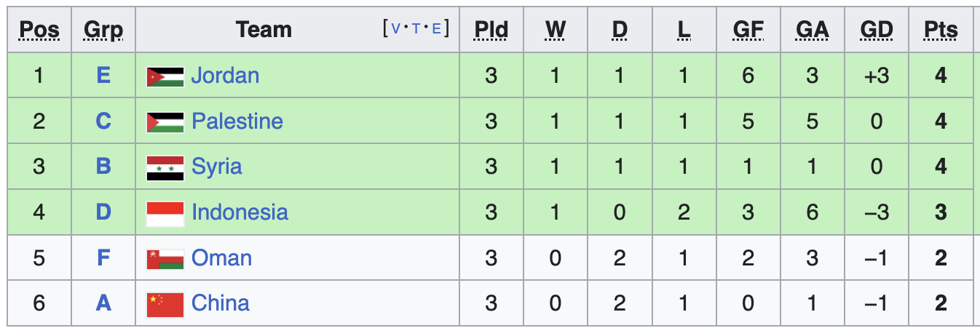Click the Indonesia flag icon
This screenshot has height=336, width=980.
tap(165, 213)
